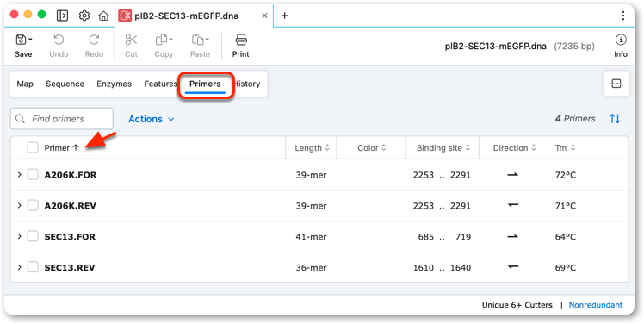Viewport: 644px width, 324px height.
Task: Open the Actions dropdown
Action: coord(152,119)
